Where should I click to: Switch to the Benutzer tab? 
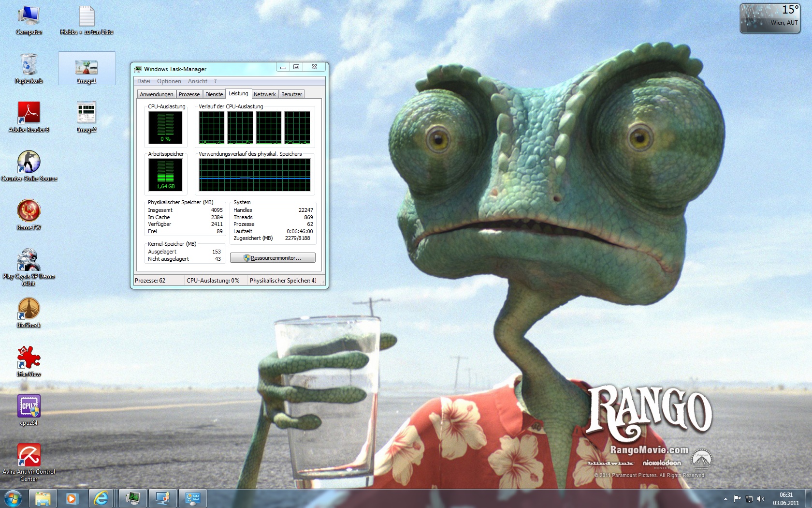coord(291,94)
